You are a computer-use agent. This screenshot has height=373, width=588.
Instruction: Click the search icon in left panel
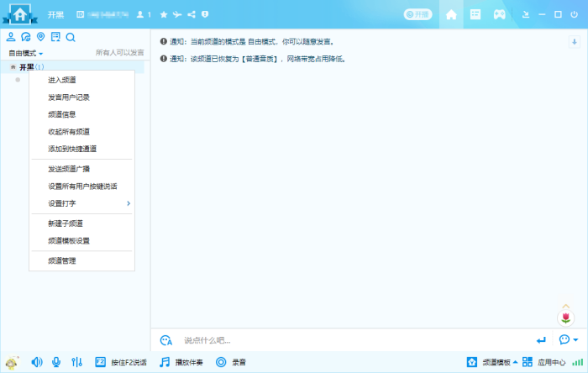[x=71, y=37]
